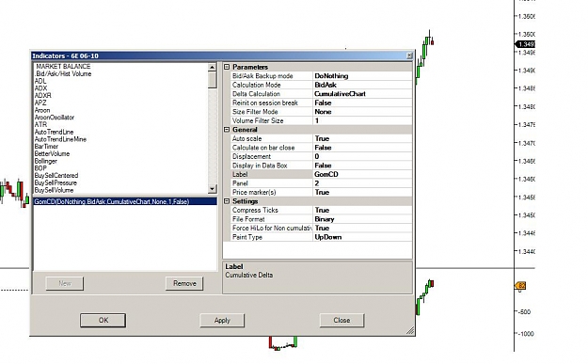
Task: Click the disabled New button
Action: [65, 283]
